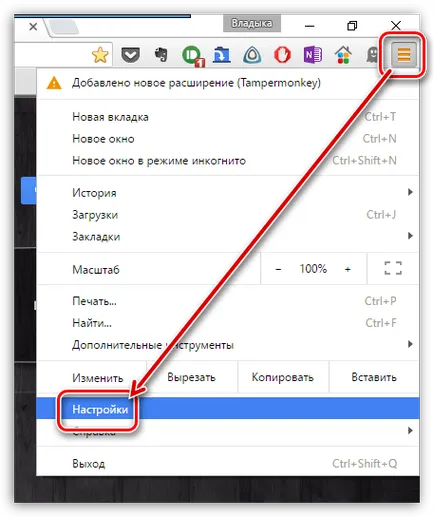Open the Evernote elephant extension
The height and width of the screenshot is (517, 434).
pos(161,55)
